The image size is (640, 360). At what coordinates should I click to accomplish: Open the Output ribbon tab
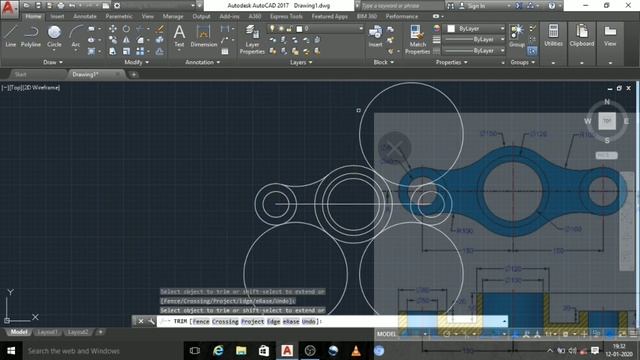201,16
